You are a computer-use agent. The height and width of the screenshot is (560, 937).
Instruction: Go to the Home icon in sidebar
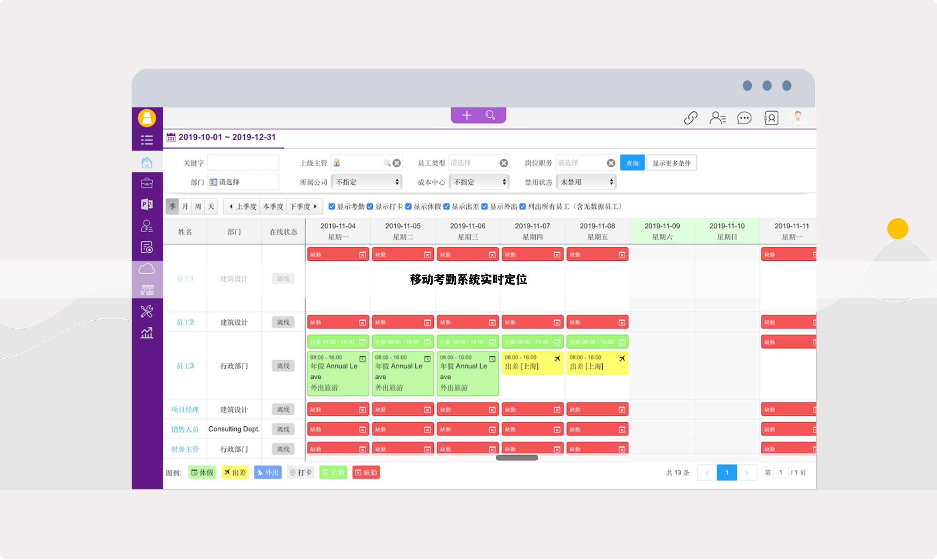click(x=147, y=163)
